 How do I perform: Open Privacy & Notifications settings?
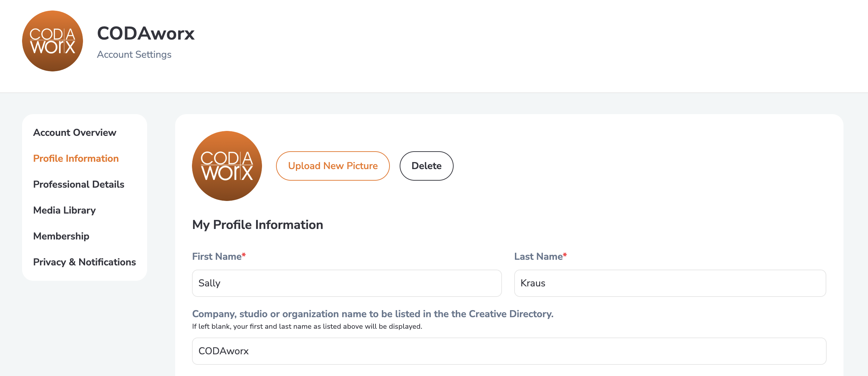coord(84,262)
